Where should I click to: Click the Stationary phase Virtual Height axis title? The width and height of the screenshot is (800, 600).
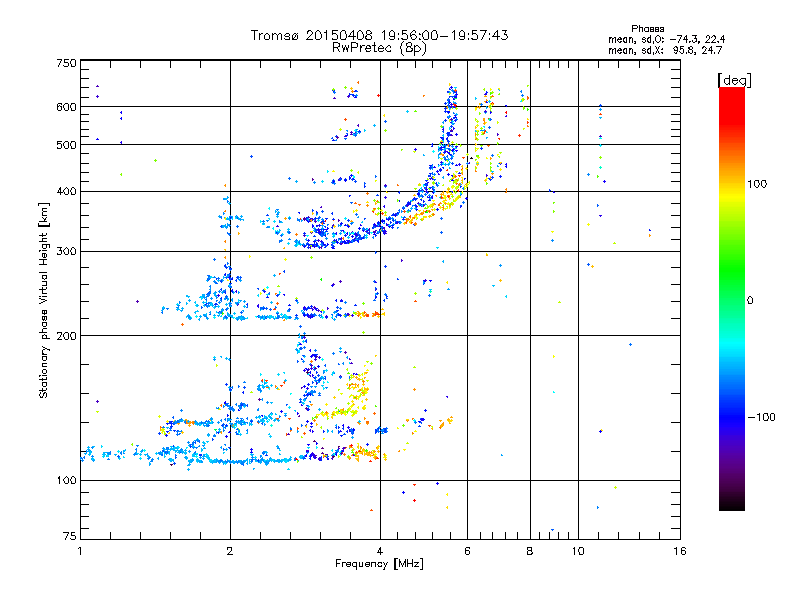[x=44, y=301]
